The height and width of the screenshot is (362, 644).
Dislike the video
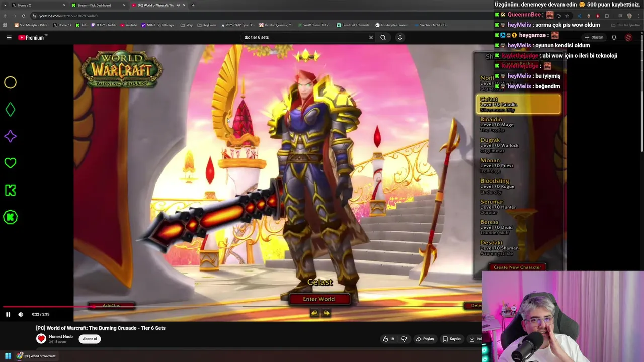pos(404,339)
